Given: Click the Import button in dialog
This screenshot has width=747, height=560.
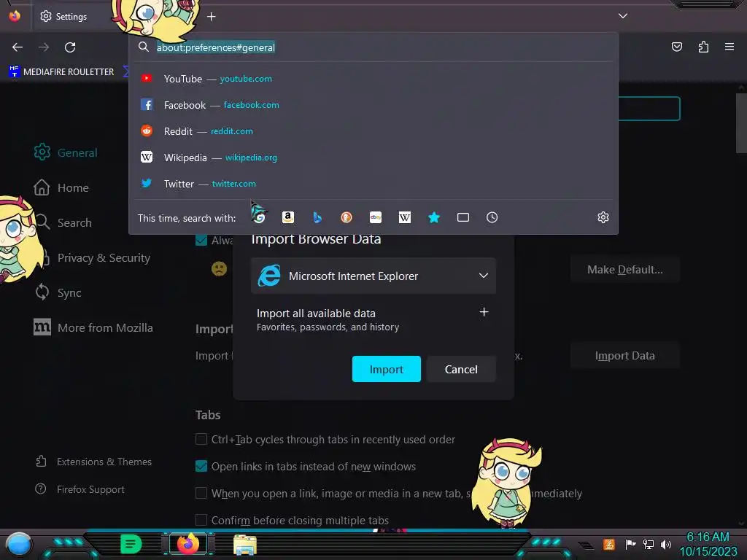Looking at the screenshot, I should click(387, 369).
